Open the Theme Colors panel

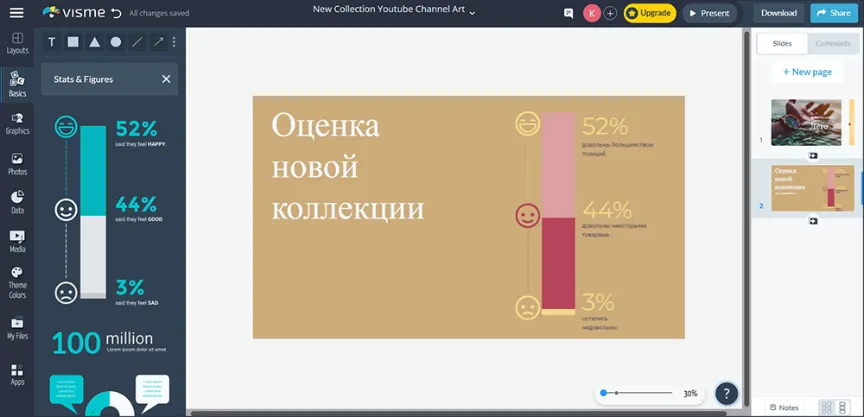click(x=17, y=283)
